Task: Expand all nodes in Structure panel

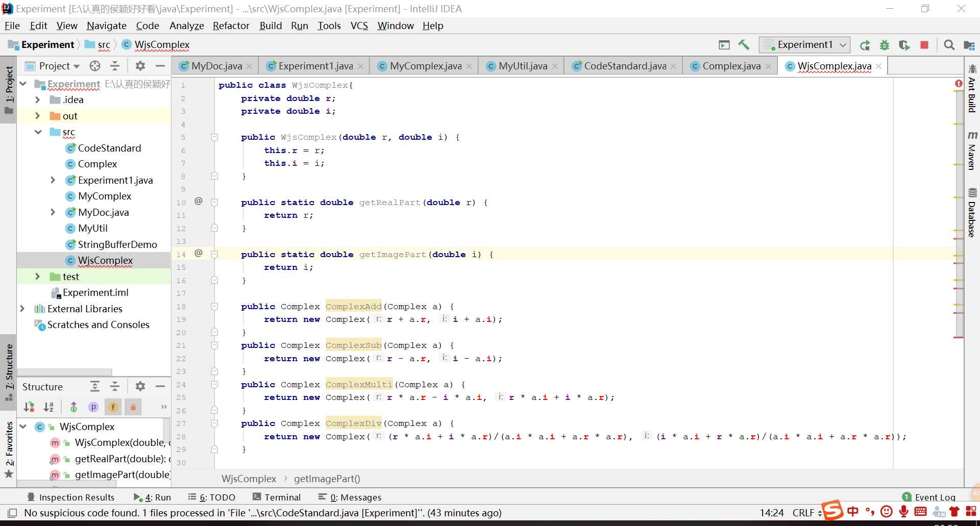Action: 95,386
